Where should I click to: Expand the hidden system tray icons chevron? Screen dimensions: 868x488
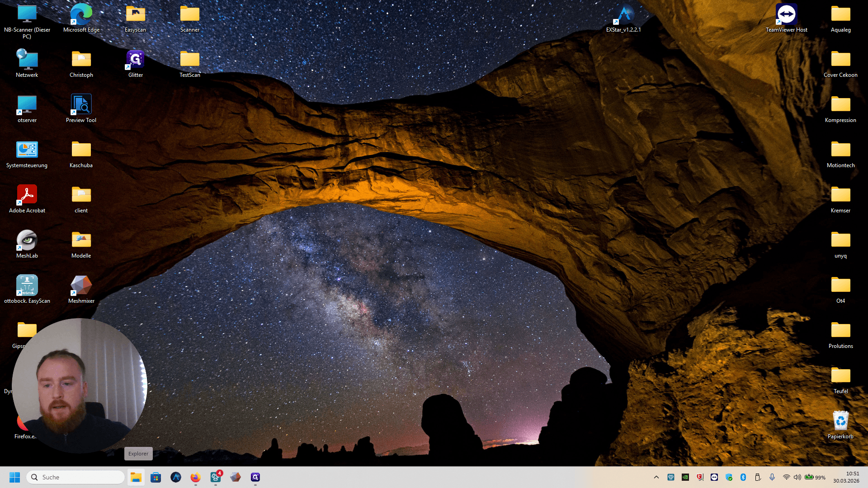656,477
